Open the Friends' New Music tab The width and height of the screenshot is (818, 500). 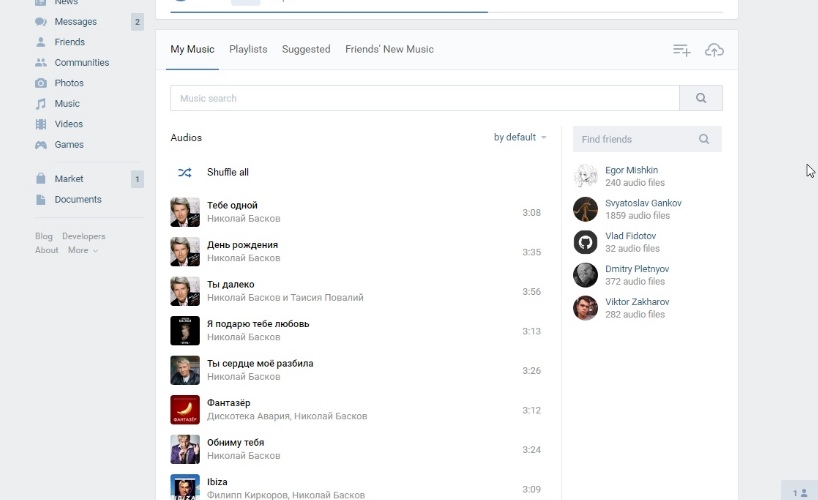click(x=389, y=49)
